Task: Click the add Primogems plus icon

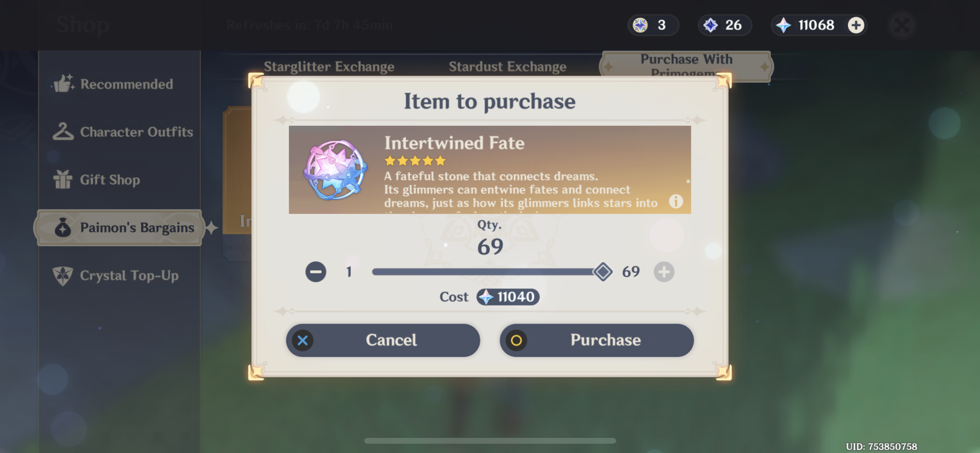Action: tap(856, 26)
